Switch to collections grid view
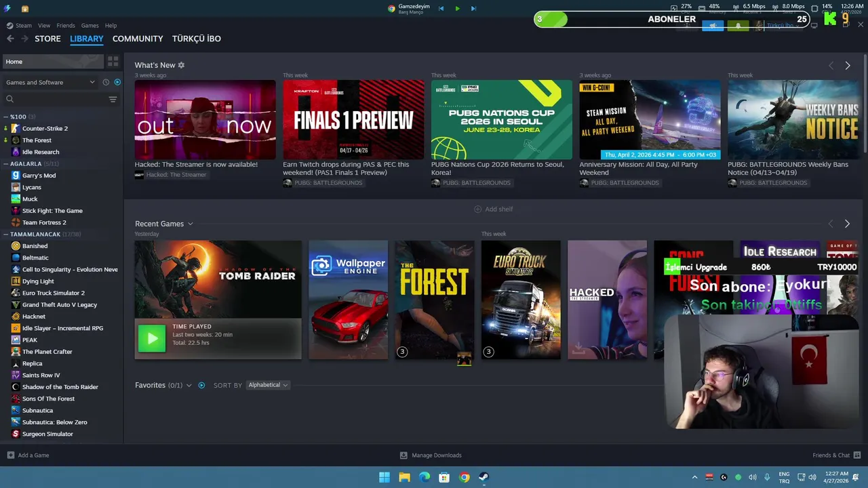The image size is (868, 488). pos(113,62)
